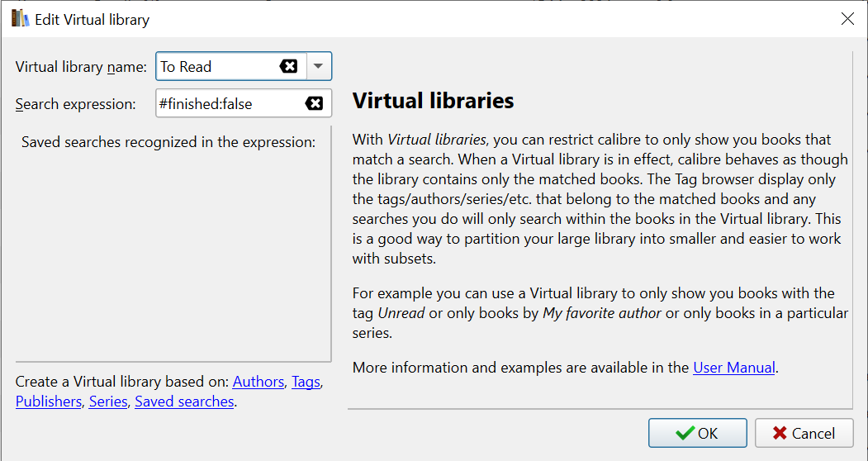
Task: Open the Authors link
Action: (259, 382)
